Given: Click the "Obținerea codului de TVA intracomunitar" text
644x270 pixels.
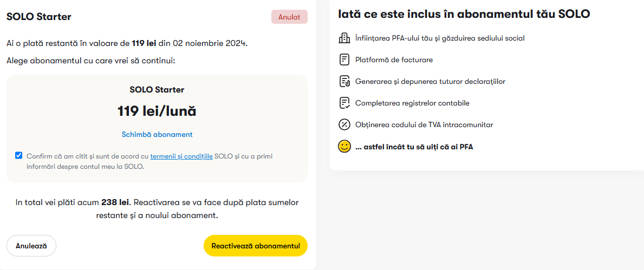Looking at the screenshot, I should (424, 124).
